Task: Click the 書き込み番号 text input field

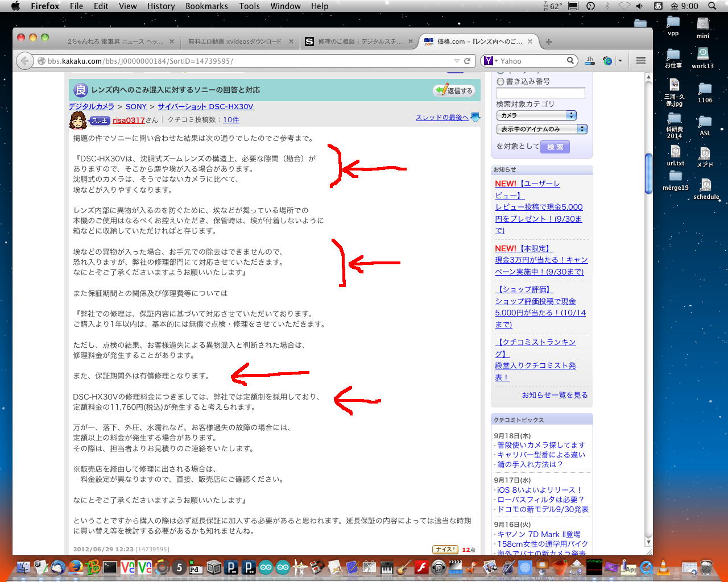Action: pyautogui.click(x=540, y=93)
